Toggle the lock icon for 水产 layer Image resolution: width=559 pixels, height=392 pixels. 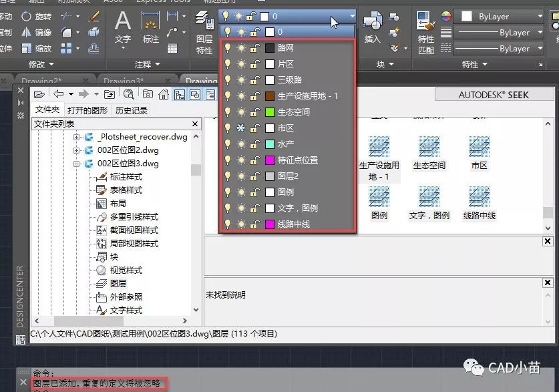[254, 144]
